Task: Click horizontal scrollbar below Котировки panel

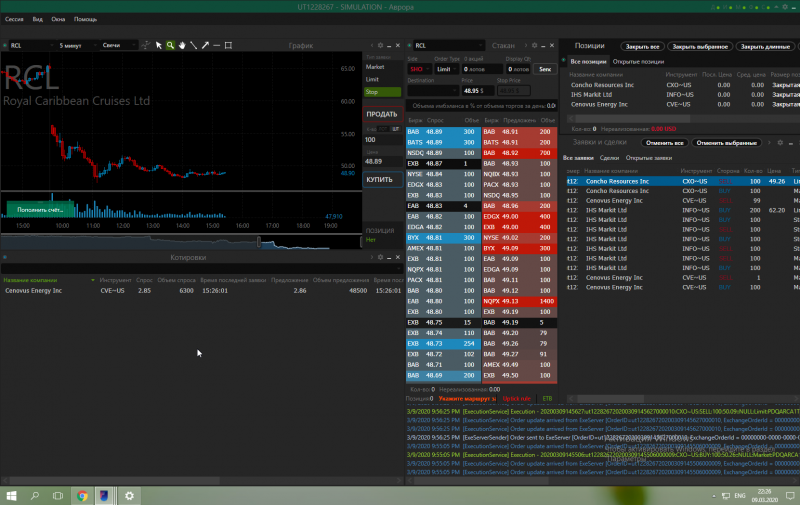Action: (115, 481)
